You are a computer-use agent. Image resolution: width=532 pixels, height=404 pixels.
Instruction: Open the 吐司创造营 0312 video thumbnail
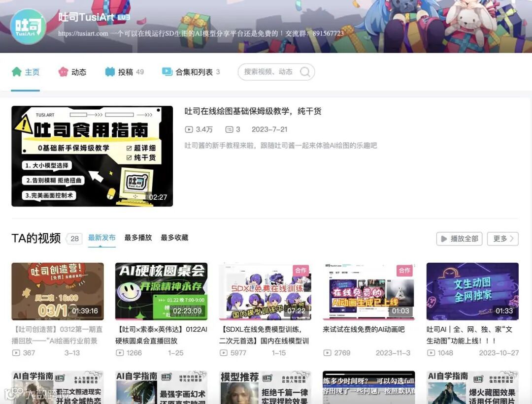(58, 291)
